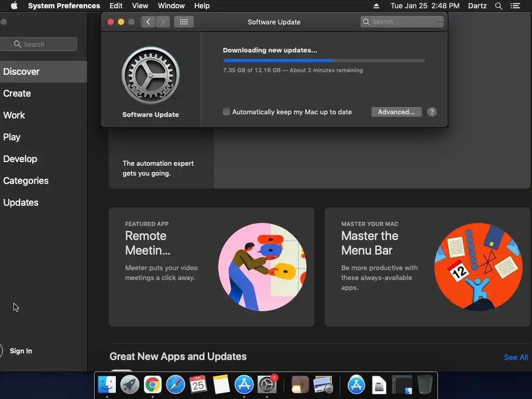
Task: Click the App Store search field
Action: 38,44
